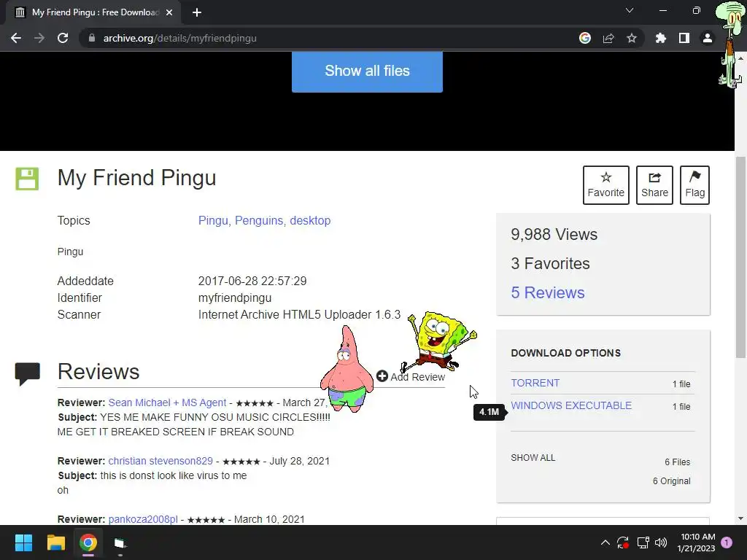Screen dimensions: 747x560
Task: Click the Chrome taskbar icon
Action: point(88,542)
